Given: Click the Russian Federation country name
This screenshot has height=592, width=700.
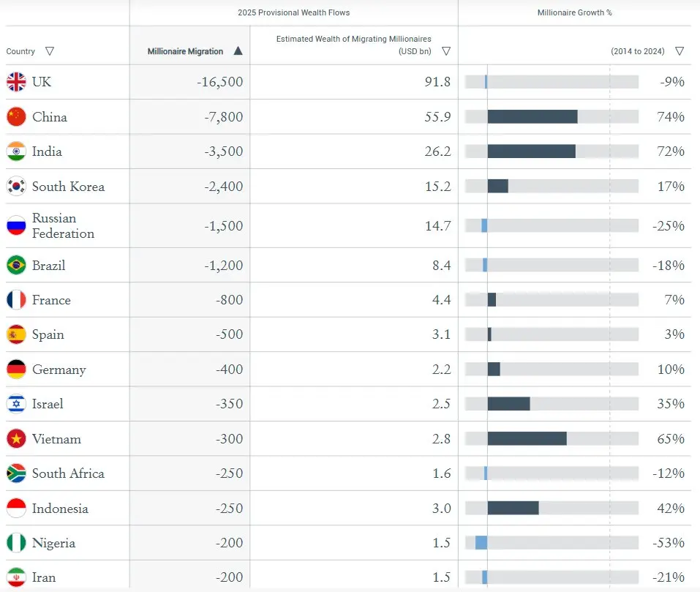Looking at the screenshot, I should tap(63, 225).
